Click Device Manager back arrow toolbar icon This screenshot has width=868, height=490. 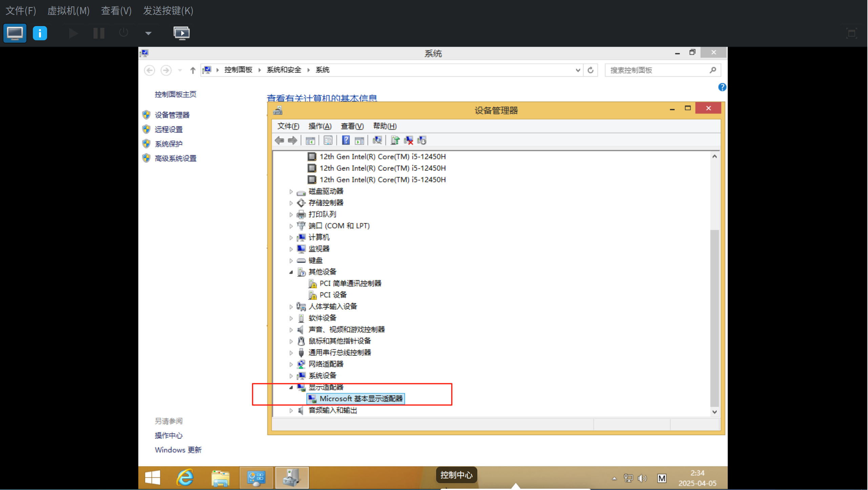pos(280,140)
